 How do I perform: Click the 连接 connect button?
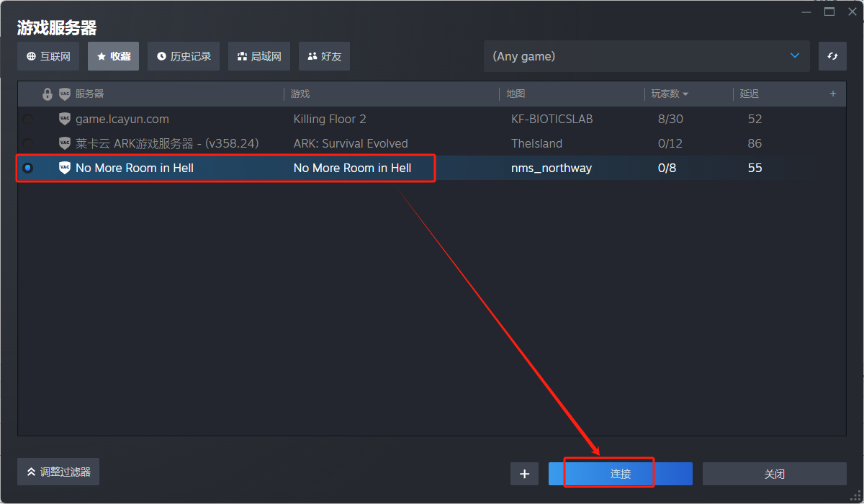tap(621, 474)
